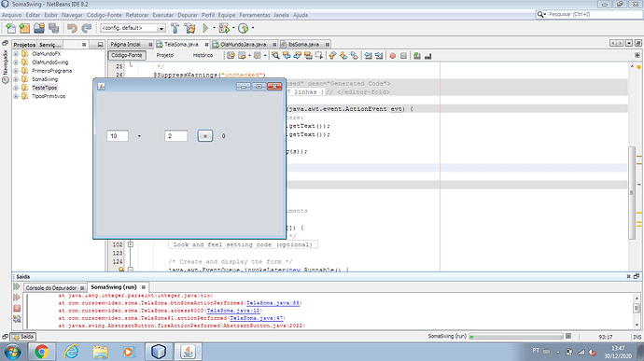Image resolution: width=644 pixels, height=361 pixels.
Task: Open Chrome from the taskbar
Action: (41, 352)
